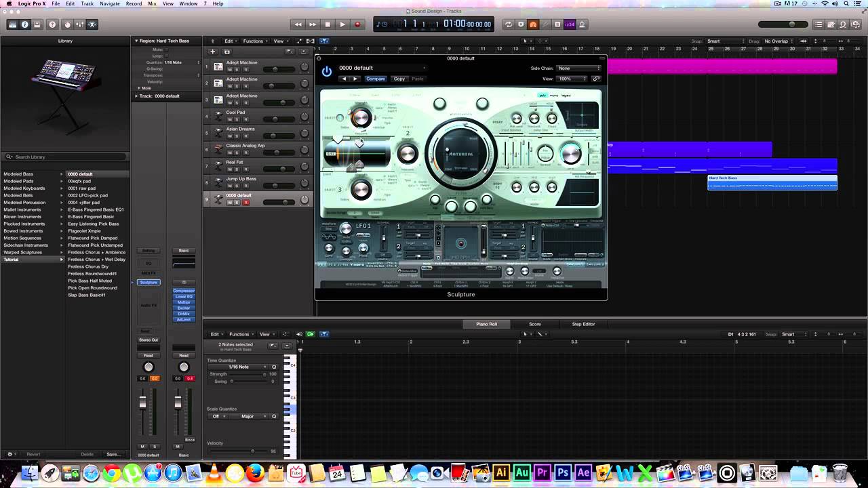Open the Snap Smart dropdown

click(x=725, y=41)
